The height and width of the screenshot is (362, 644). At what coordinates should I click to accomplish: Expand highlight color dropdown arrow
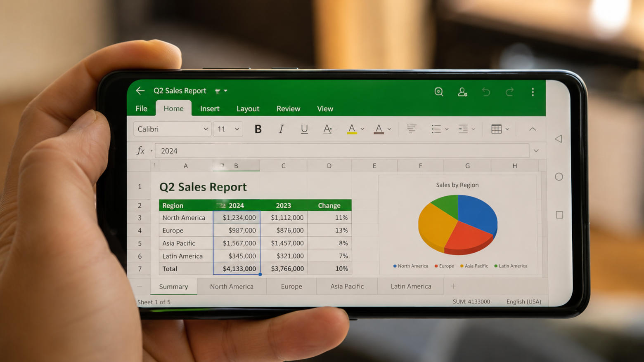(362, 129)
